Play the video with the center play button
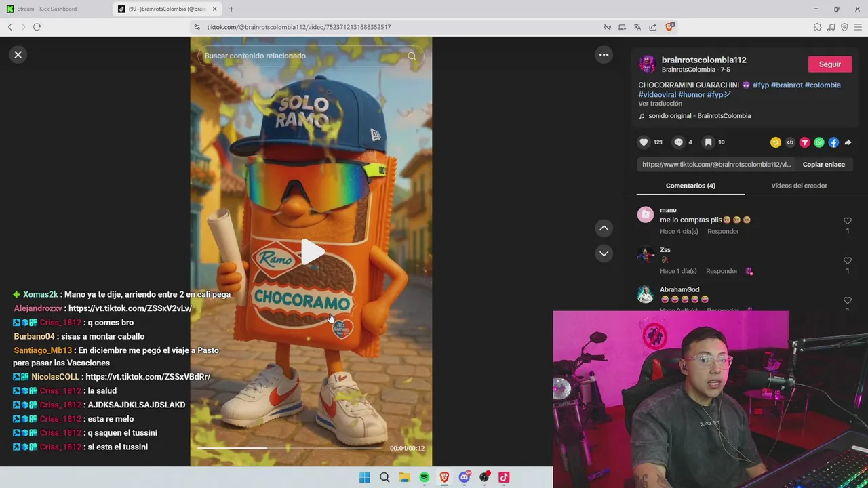868x488 pixels. tap(312, 251)
